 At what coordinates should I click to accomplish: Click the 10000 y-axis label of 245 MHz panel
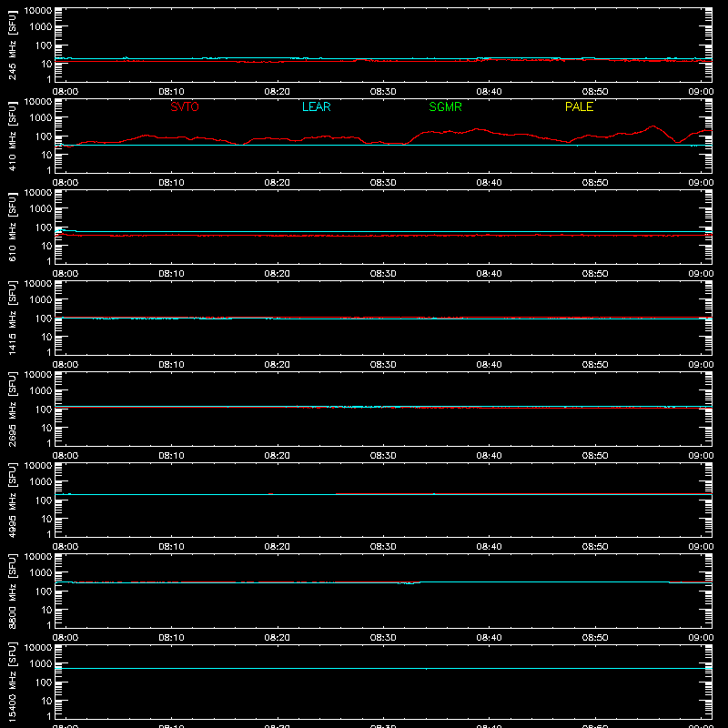pyautogui.click(x=38, y=11)
